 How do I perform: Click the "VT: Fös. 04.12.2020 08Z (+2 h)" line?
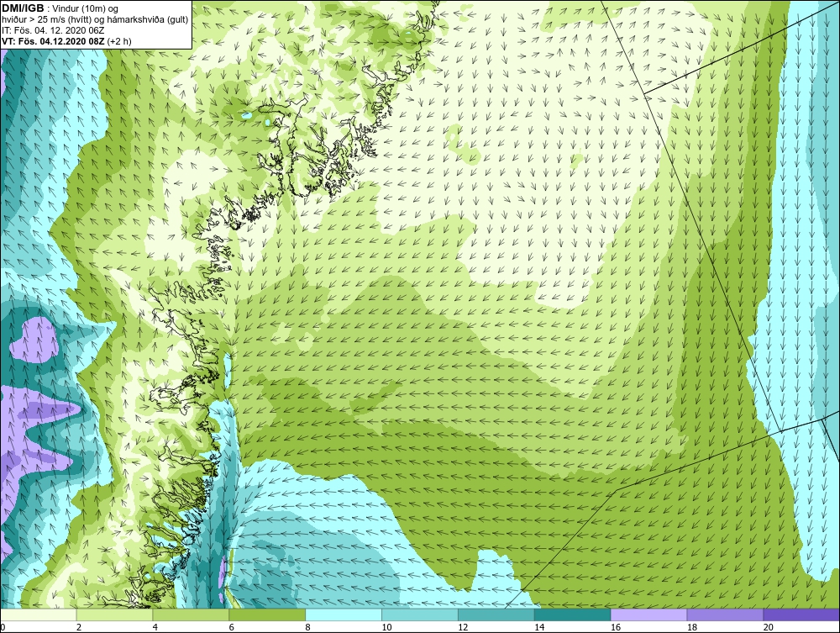[x=66, y=41]
